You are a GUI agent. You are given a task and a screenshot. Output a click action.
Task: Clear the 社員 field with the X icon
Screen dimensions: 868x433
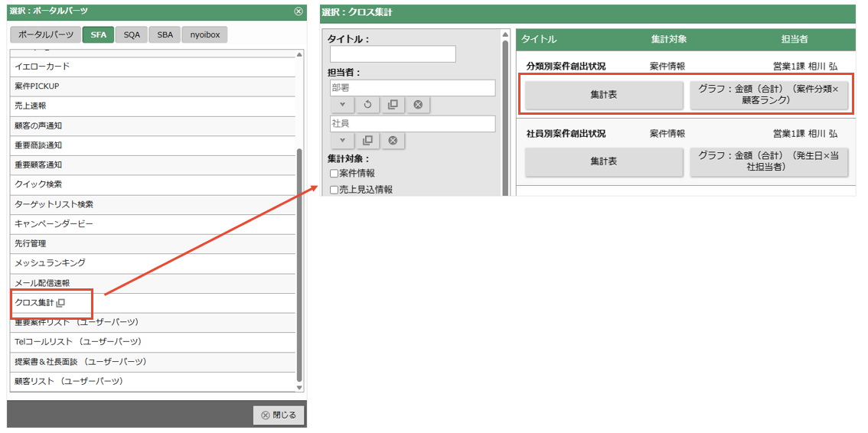[x=393, y=141]
